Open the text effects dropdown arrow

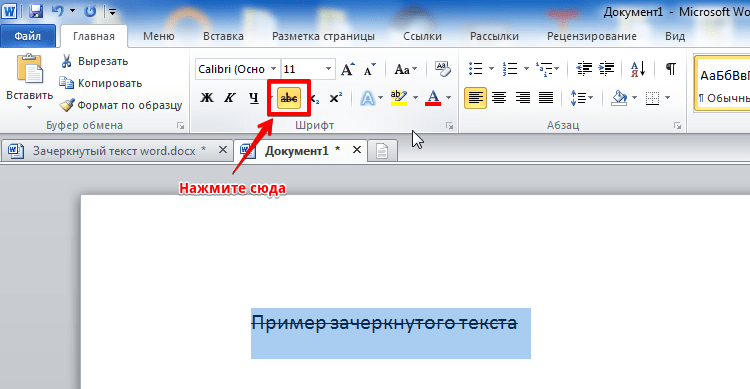[x=381, y=98]
